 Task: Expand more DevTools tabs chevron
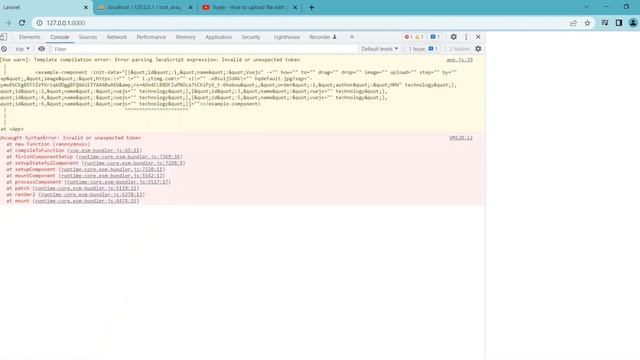point(352,37)
